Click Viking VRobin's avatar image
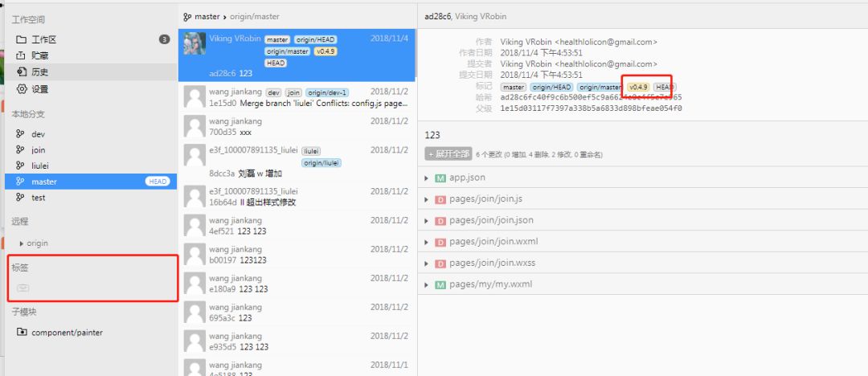This screenshot has height=376, width=868. (194, 43)
